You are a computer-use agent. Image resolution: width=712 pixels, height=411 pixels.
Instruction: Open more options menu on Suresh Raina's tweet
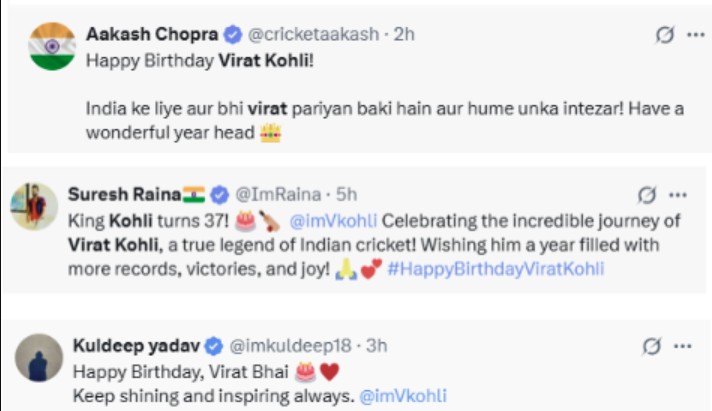[x=678, y=194]
